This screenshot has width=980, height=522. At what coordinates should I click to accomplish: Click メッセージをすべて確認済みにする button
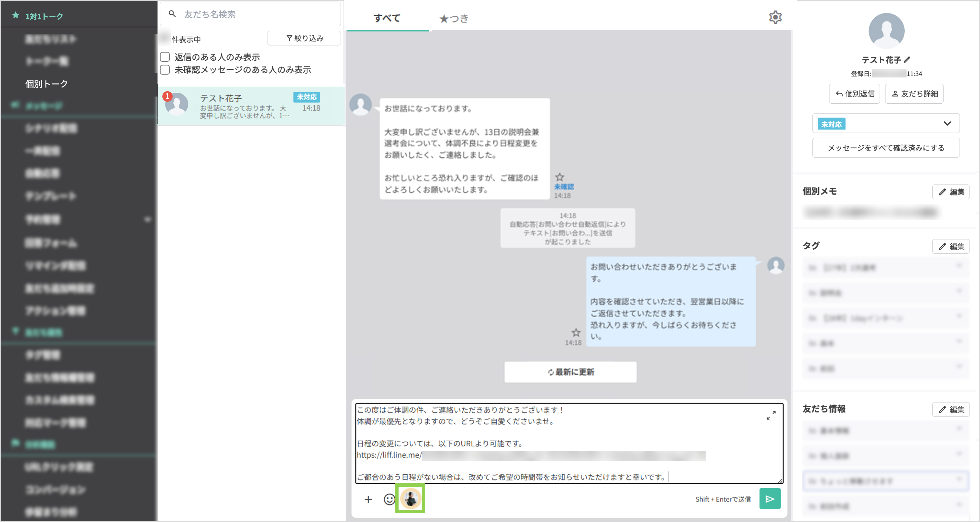point(886,148)
